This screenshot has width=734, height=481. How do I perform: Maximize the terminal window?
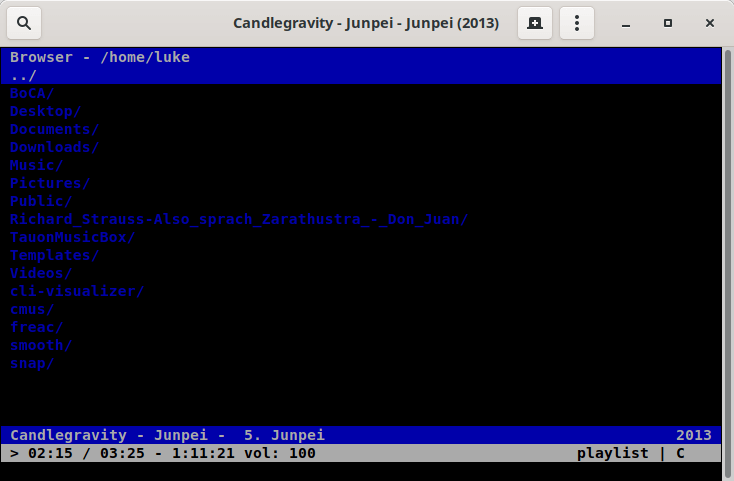[668, 23]
